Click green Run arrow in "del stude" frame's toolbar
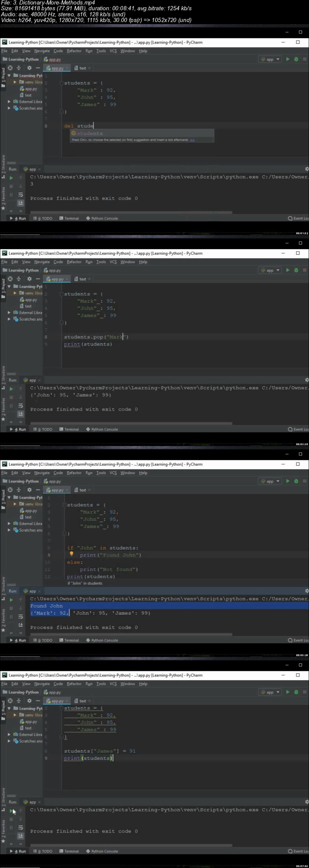This screenshot has width=309, height=868. point(288,59)
